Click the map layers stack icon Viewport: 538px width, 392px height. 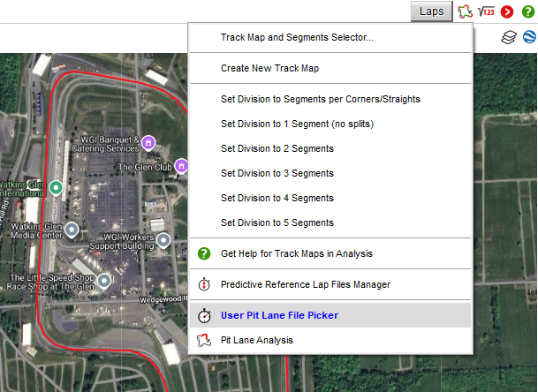pyautogui.click(x=509, y=38)
